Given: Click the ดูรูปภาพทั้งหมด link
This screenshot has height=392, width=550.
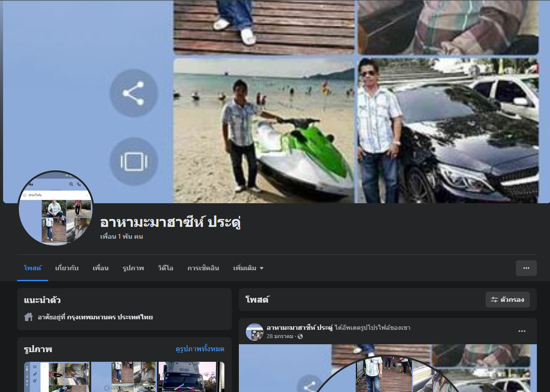Looking at the screenshot, I should coord(200,349).
